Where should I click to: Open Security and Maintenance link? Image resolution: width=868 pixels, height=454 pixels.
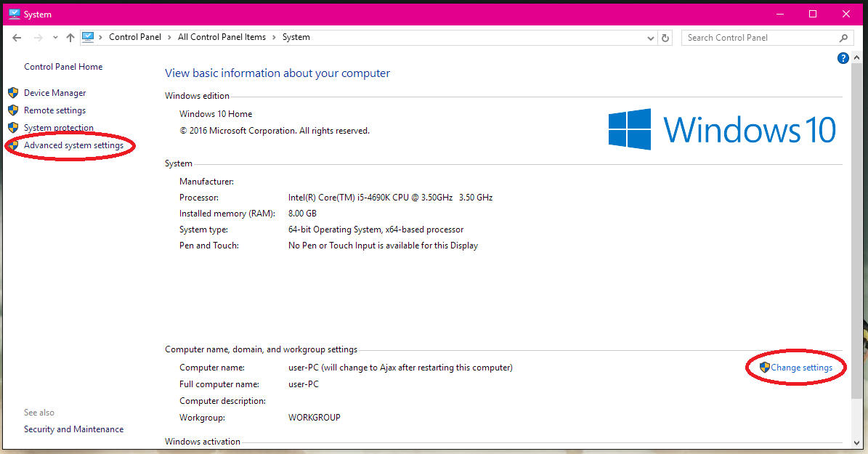(x=73, y=429)
